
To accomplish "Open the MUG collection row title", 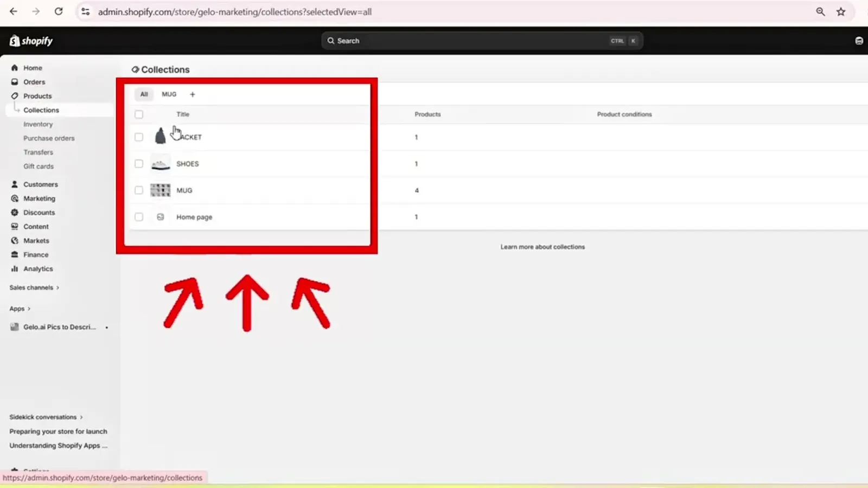I will click(184, 190).
